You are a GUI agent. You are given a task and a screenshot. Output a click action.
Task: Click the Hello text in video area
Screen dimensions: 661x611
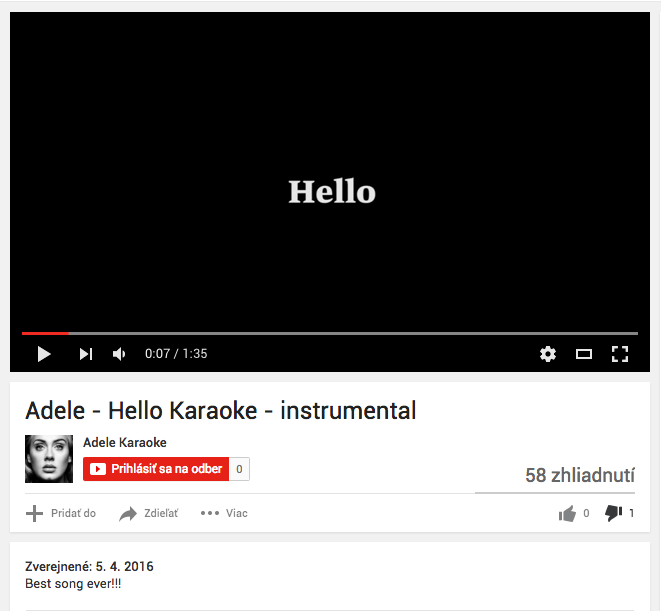click(332, 191)
